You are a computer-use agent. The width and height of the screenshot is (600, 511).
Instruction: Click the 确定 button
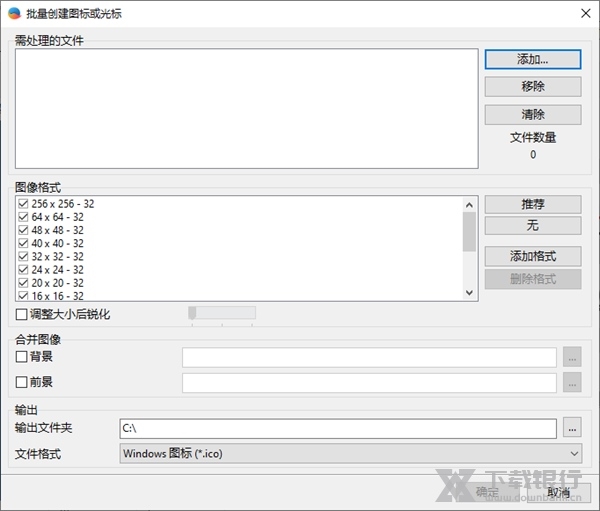(487, 492)
